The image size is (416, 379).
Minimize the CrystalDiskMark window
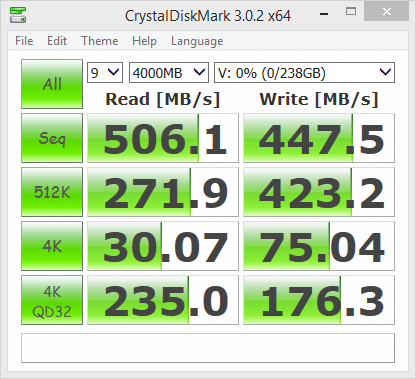(324, 14)
